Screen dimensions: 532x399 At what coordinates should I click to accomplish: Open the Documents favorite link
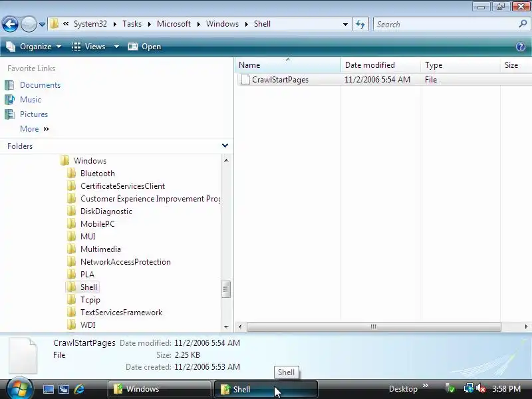click(x=40, y=85)
